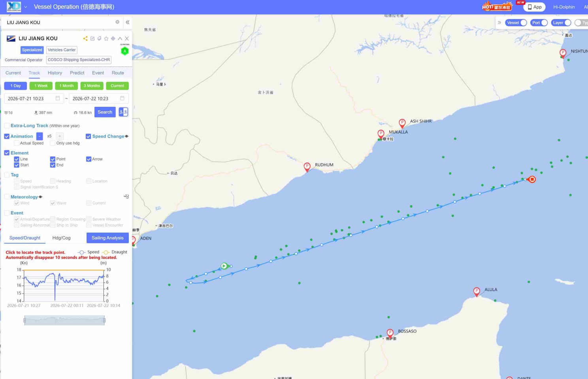Click the ADEN port pin
This screenshot has height=379, width=588.
click(x=134, y=240)
